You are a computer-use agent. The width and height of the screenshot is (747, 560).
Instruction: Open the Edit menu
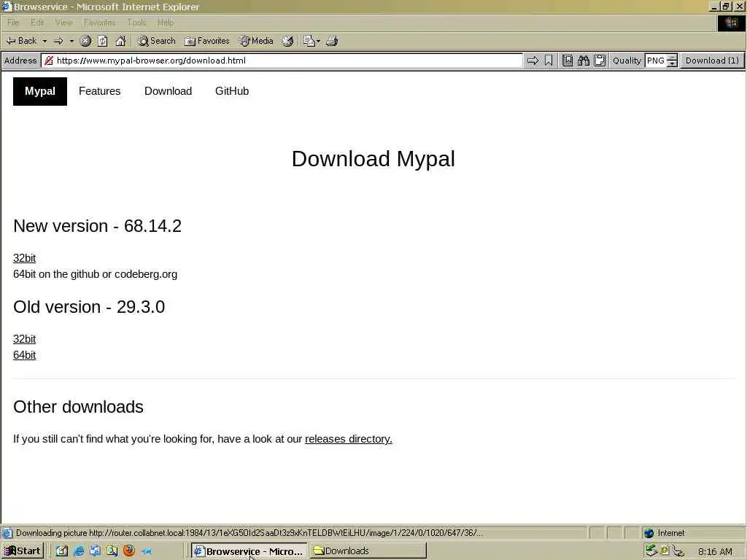pyautogui.click(x=37, y=23)
